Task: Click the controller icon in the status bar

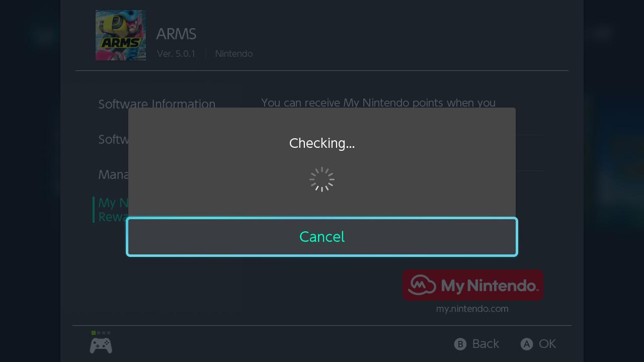Action: click(x=101, y=345)
